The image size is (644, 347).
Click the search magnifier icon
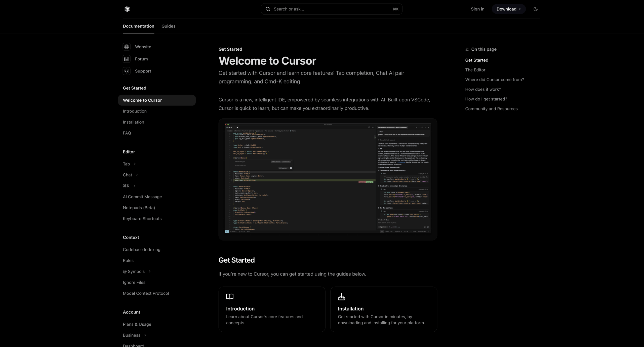pos(268,9)
